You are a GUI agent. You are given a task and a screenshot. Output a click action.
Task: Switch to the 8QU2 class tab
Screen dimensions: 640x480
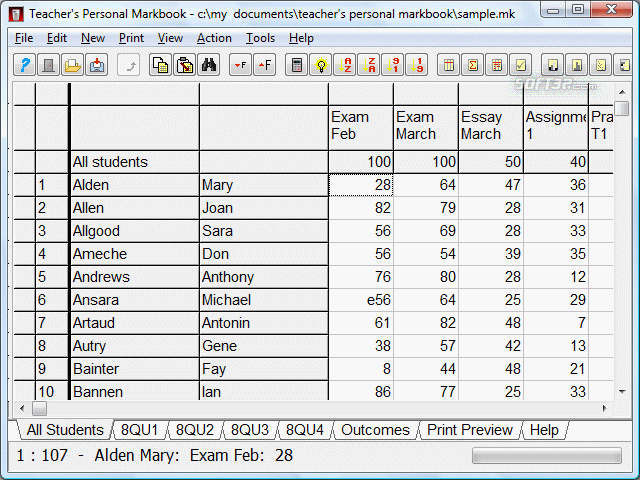pos(195,430)
